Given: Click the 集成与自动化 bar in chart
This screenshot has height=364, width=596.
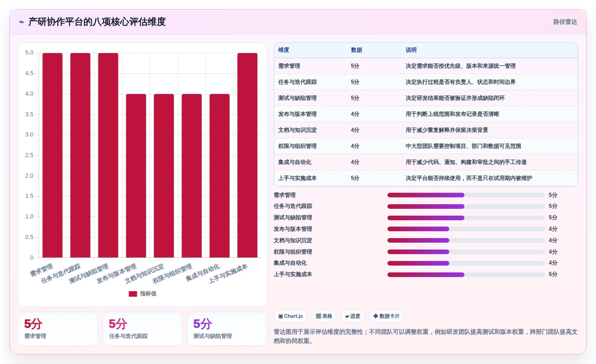Looking at the screenshot, I should [220, 176].
